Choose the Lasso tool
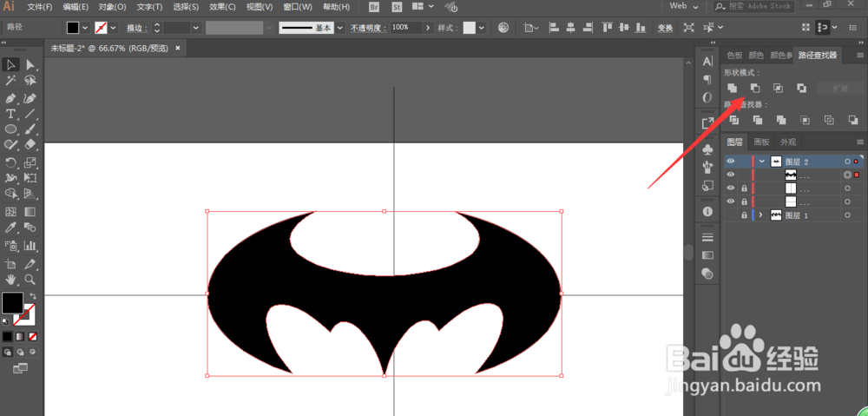The width and height of the screenshot is (868, 416). coord(30,81)
